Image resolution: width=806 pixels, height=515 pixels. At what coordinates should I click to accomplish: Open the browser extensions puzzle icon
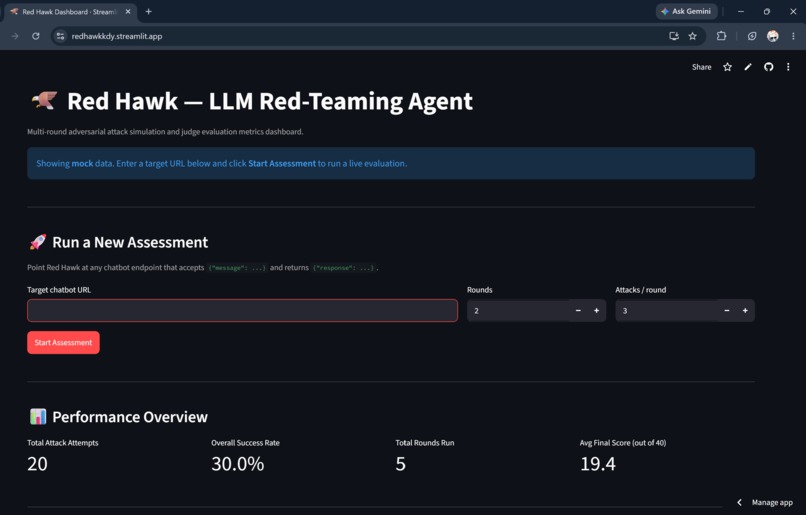[721, 36]
